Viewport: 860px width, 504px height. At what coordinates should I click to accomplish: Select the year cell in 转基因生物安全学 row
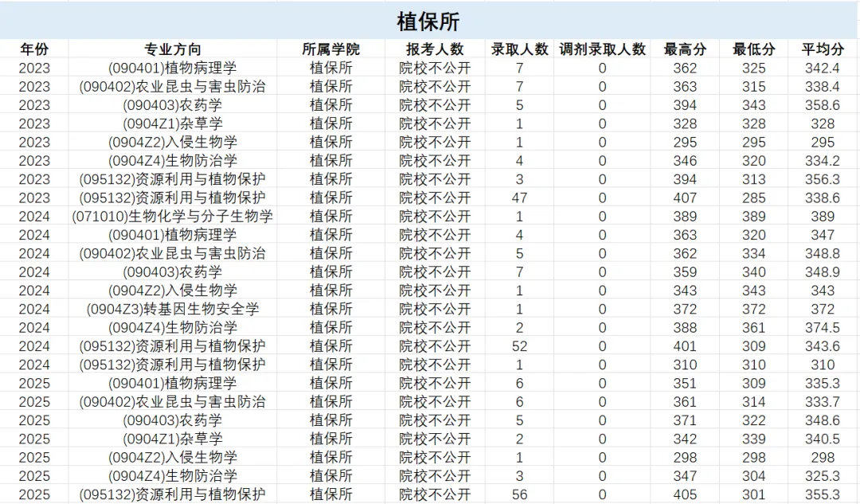click(x=34, y=309)
